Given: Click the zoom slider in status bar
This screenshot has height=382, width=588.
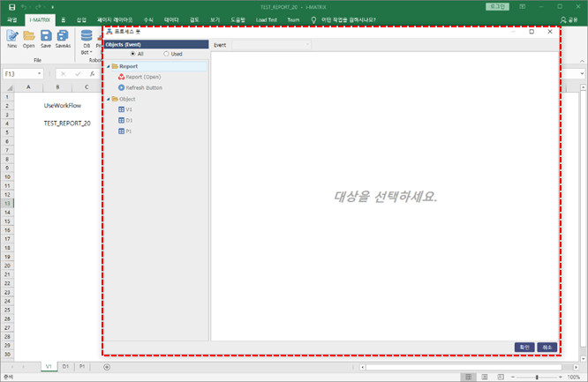Looking at the screenshot, I should point(537,377).
